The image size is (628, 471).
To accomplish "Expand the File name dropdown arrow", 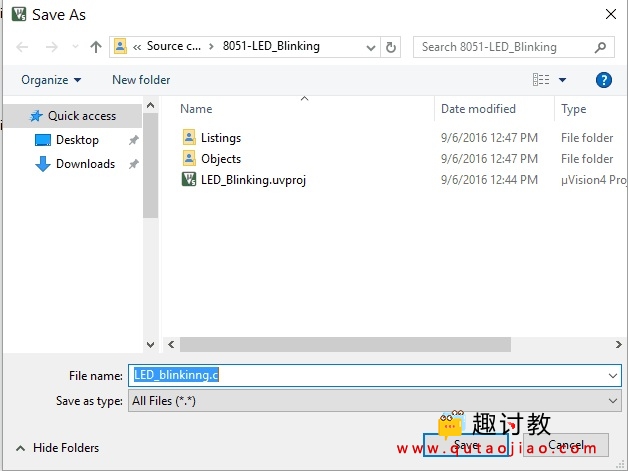I will pyautogui.click(x=613, y=376).
